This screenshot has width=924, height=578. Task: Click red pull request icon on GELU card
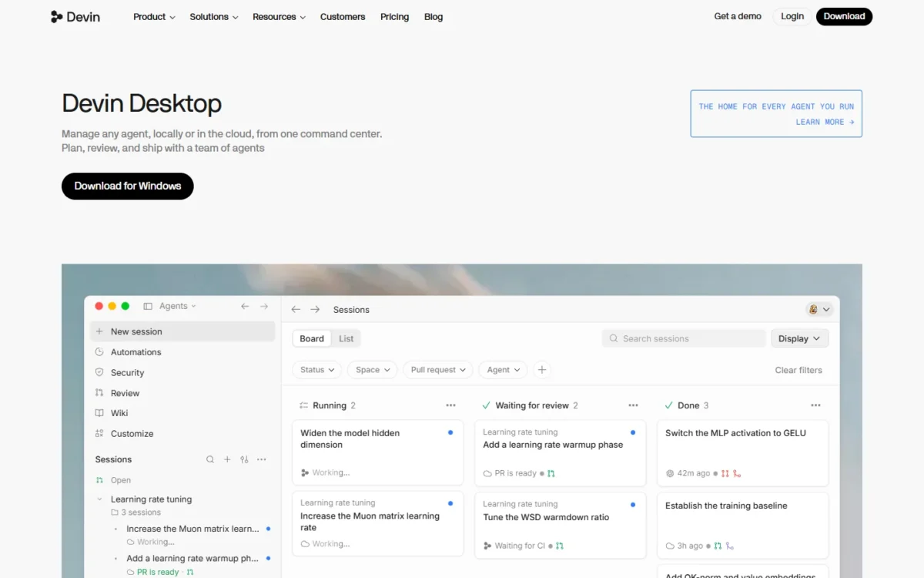coord(725,473)
